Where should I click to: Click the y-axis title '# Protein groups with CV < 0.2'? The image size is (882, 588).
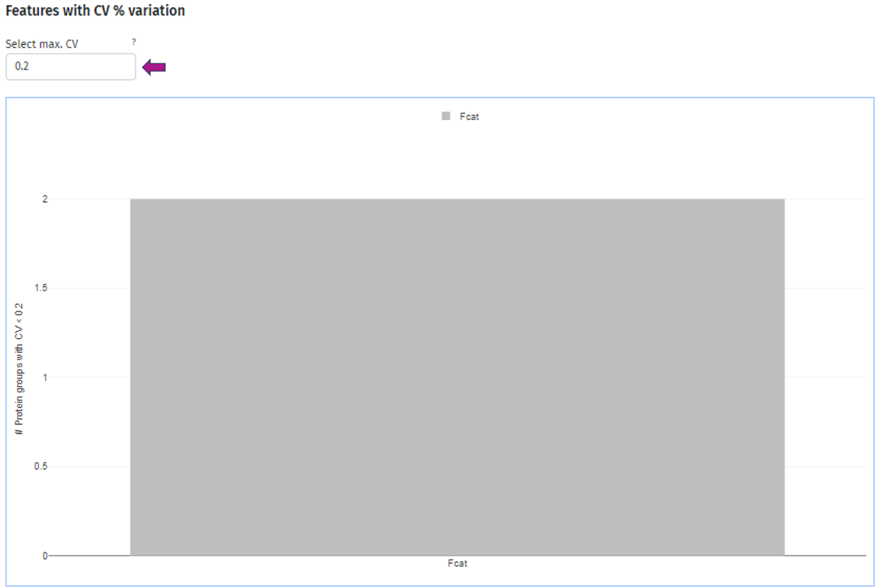point(19,370)
